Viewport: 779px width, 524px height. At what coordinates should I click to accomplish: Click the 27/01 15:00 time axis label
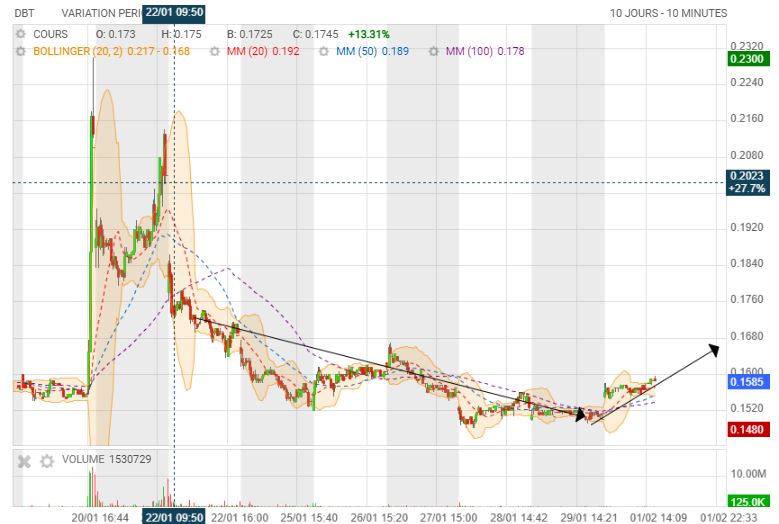(449, 518)
